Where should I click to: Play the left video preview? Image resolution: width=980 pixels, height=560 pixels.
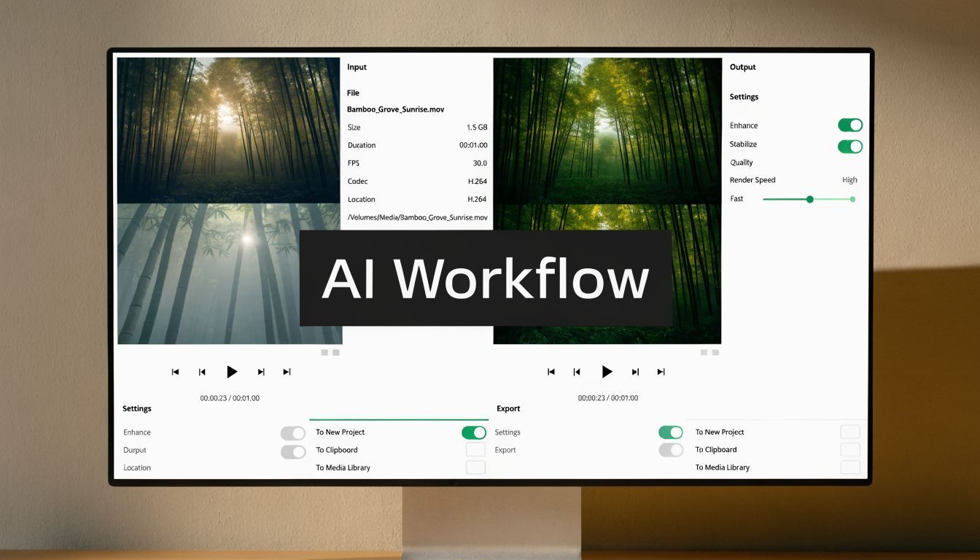[232, 371]
